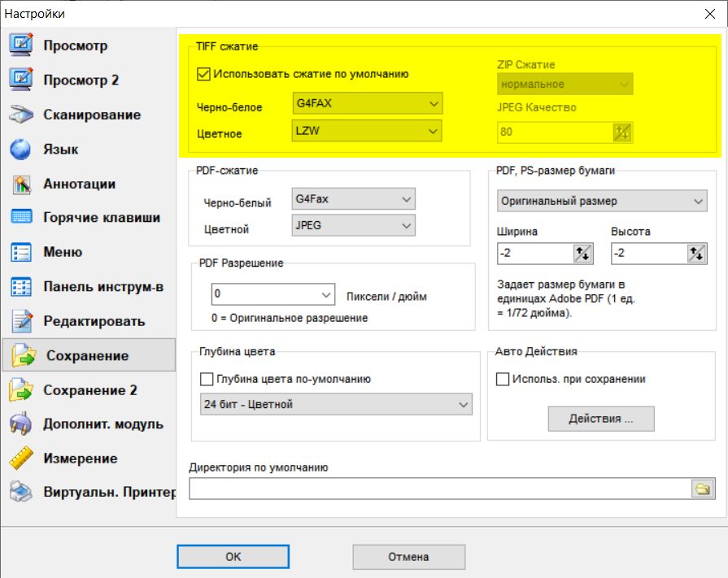Screen dimensions: 728x578
Task: Click the Сканирование scanner icon
Action: click(x=21, y=114)
